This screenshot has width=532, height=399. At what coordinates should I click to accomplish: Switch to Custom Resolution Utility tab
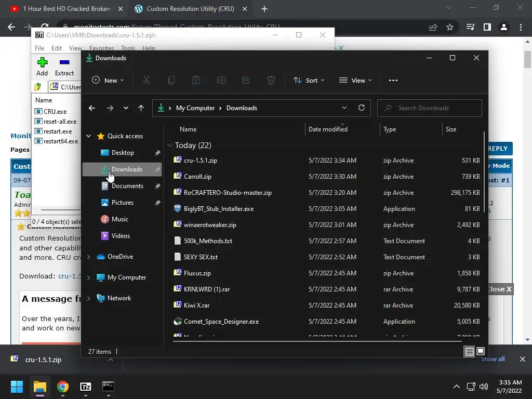(x=190, y=9)
